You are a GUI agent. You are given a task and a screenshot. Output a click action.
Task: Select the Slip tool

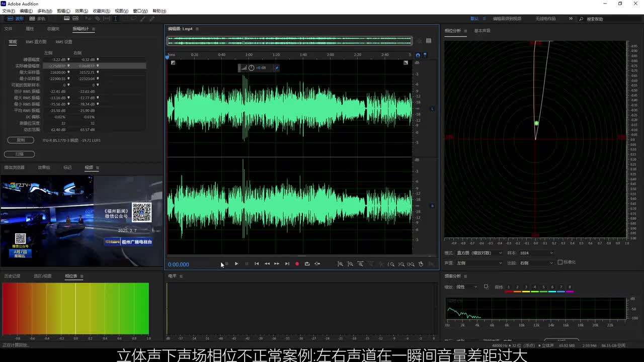[x=107, y=19]
